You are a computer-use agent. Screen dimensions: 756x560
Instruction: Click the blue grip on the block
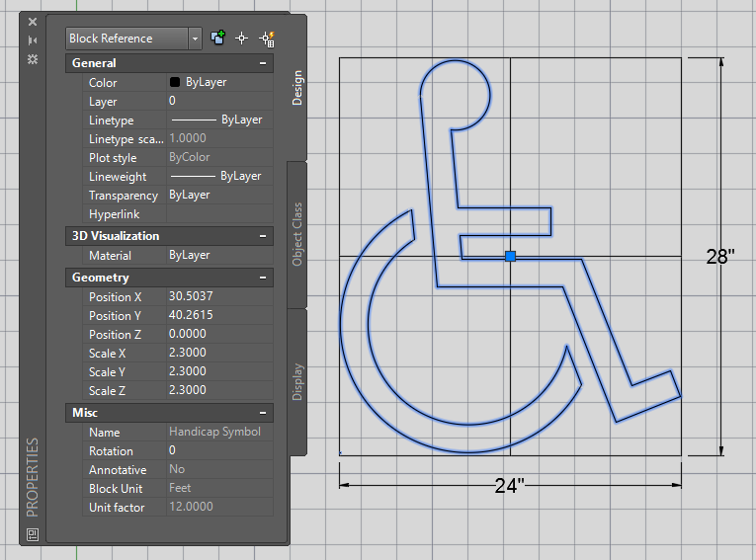coord(510,256)
